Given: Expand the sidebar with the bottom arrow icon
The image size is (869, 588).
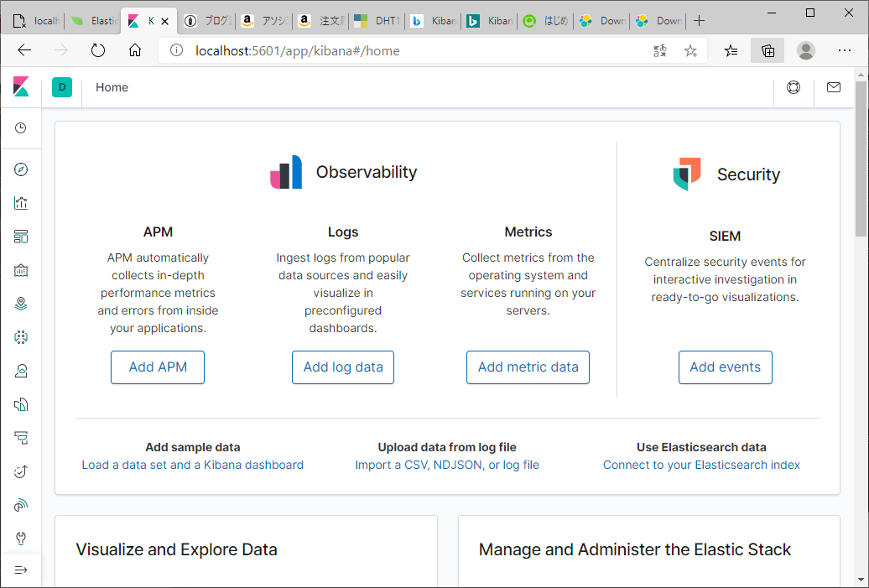Looking at the screenshot, I should pos(20,570).
